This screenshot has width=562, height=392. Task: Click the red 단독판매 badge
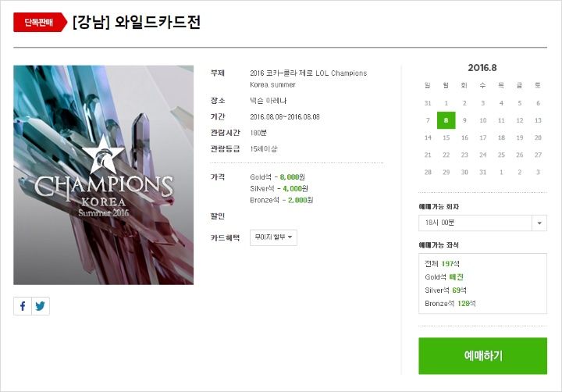[x=40, y=22]
